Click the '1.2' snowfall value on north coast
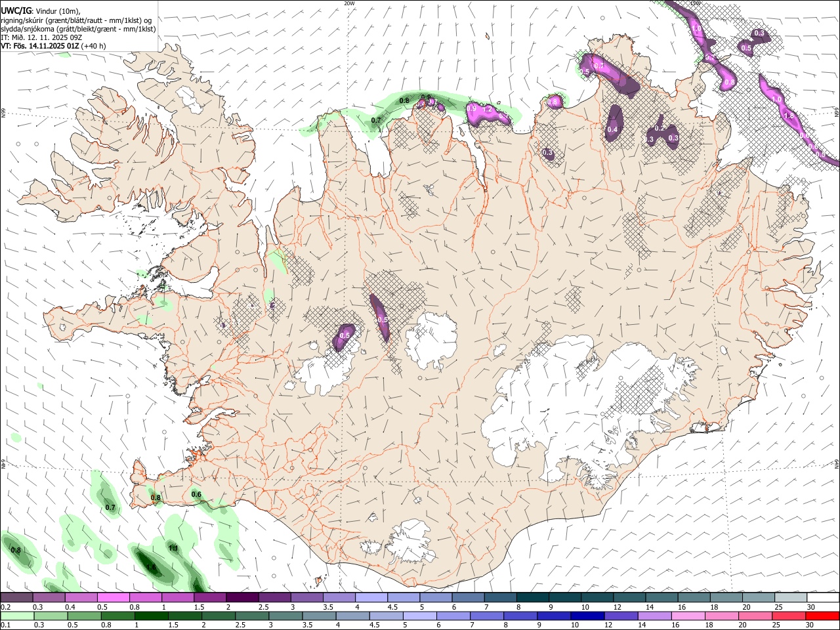 pos(487,110)
